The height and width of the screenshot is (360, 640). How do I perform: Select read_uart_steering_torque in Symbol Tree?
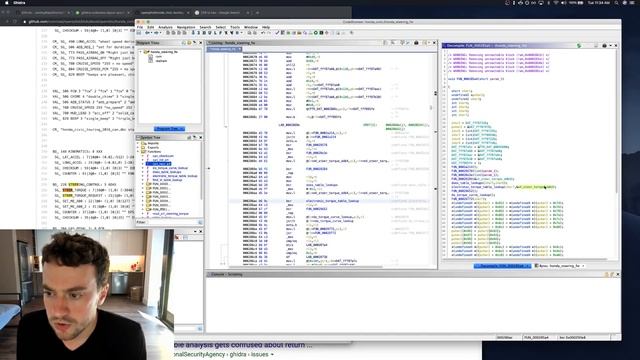tap(170, 213)
